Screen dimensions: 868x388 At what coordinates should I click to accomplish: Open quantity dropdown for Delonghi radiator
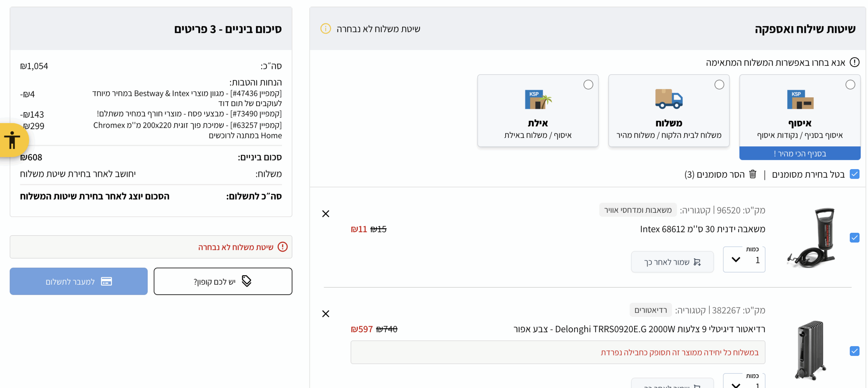[x=744, y=381]
